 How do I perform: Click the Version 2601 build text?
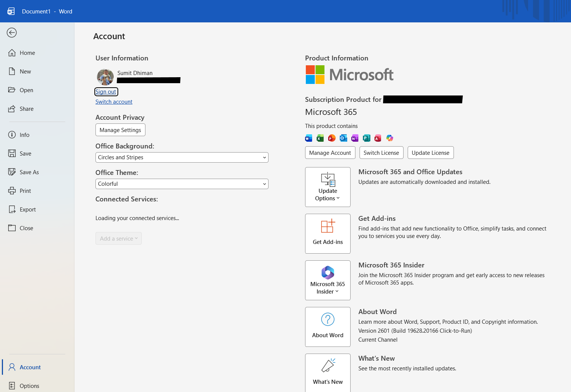click(x=415, y=331)
